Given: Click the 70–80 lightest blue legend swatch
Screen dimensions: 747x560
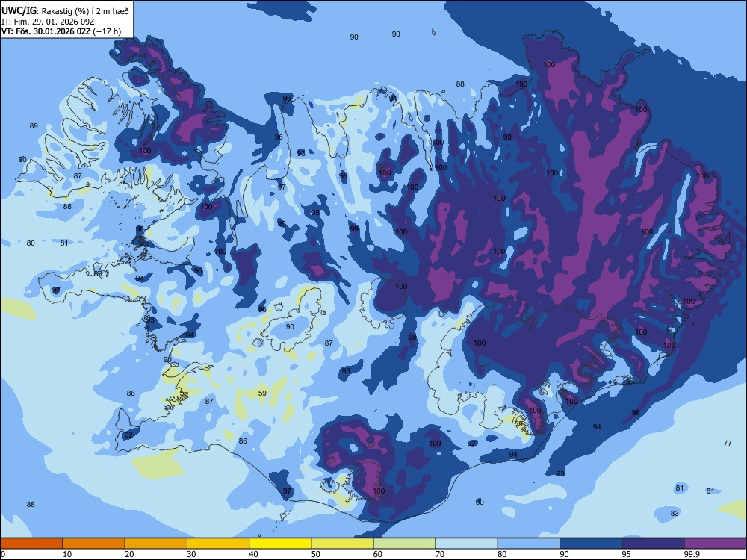Looking at the screenshot, I should click(466, 544).
